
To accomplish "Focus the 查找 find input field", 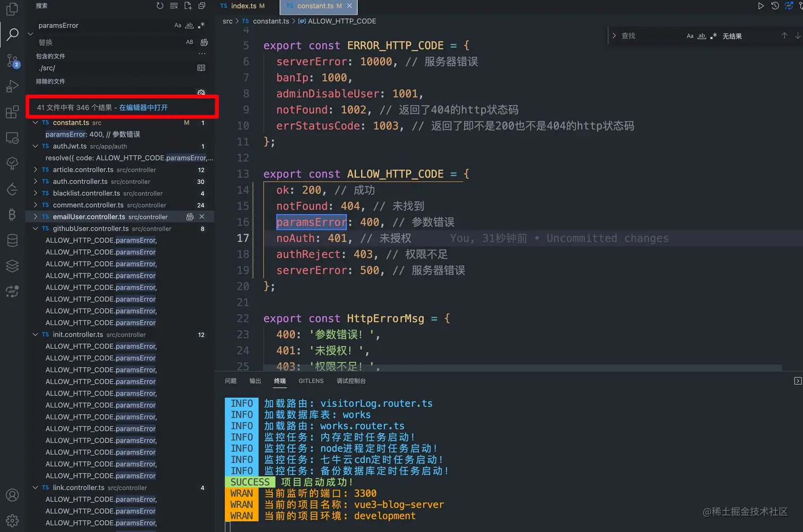I will (651, 36).
